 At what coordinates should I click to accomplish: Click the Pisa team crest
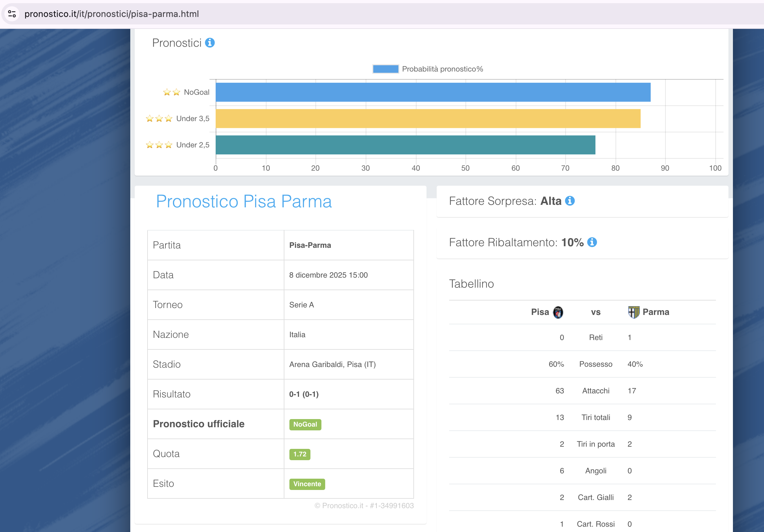pyautogui.click(x=558, y=312)
